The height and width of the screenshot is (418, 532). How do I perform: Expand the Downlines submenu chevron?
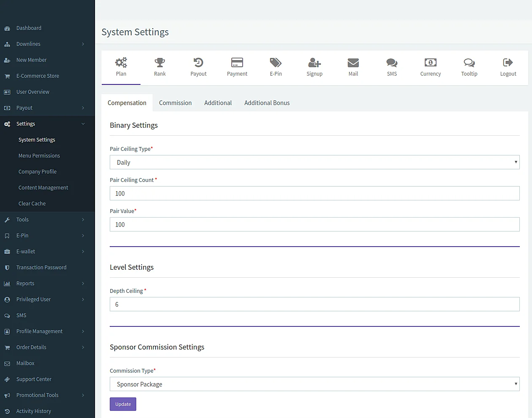(x=83, y=44)
